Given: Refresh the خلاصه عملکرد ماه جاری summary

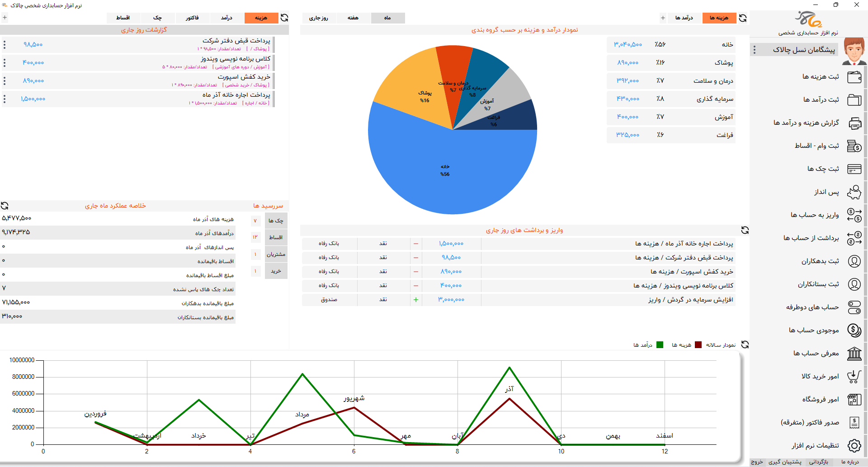Looking at the screenshot, I should (5, 206).
